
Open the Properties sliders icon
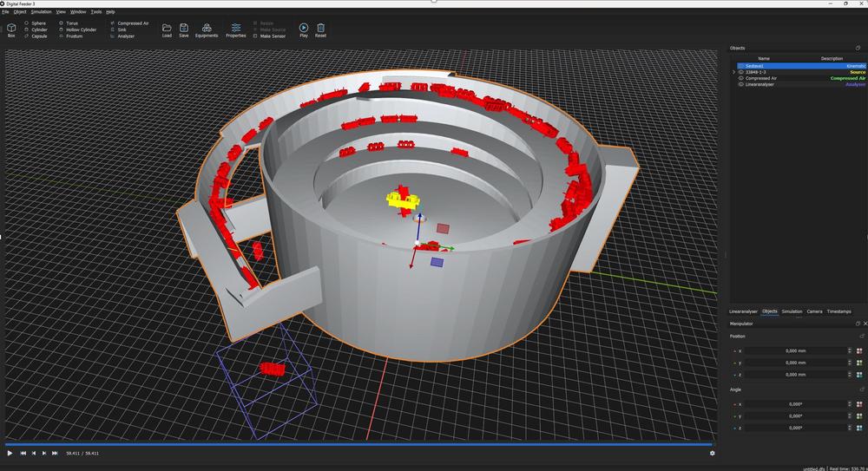tap(236, 29)
